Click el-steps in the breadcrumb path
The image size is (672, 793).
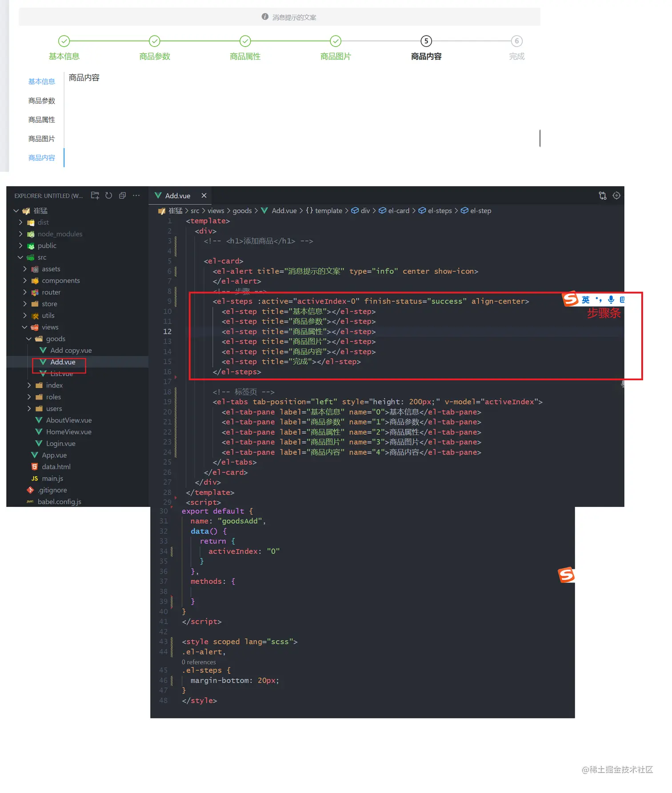[440, 211]
